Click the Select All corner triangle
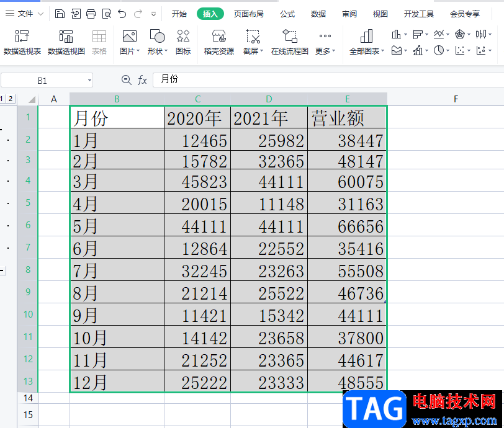This screenshot has height=428, width=504. tap(32, 99)
